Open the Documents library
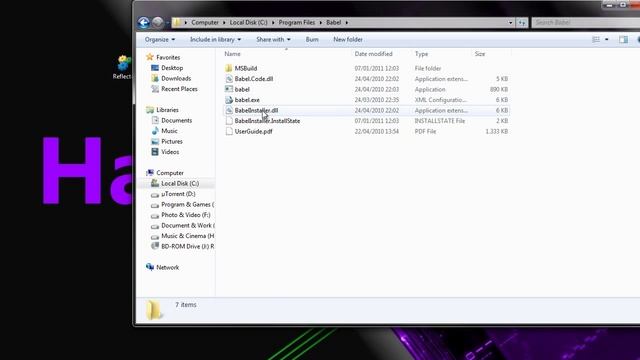Screen dimensions: 640x360 tap(176, 120)
